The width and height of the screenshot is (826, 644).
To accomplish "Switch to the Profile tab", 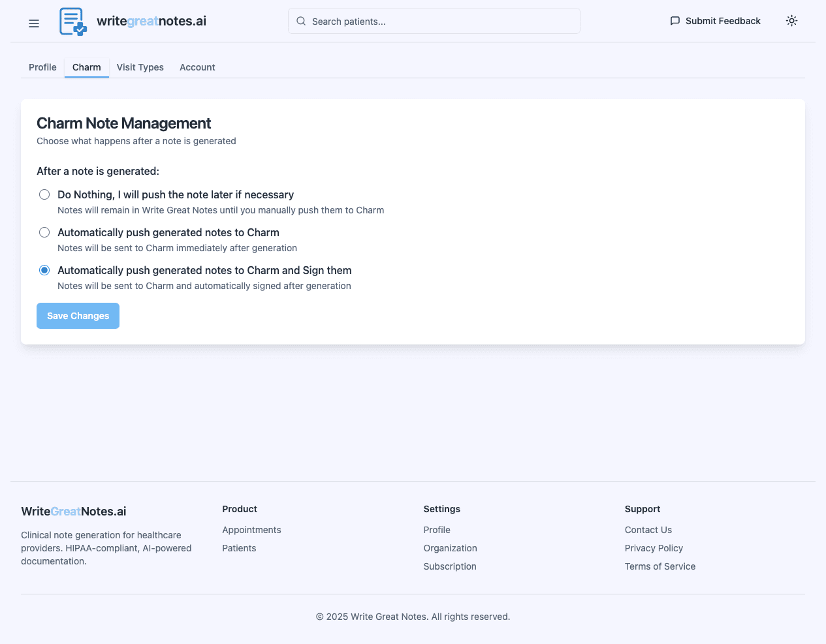I will coord(42,67).
